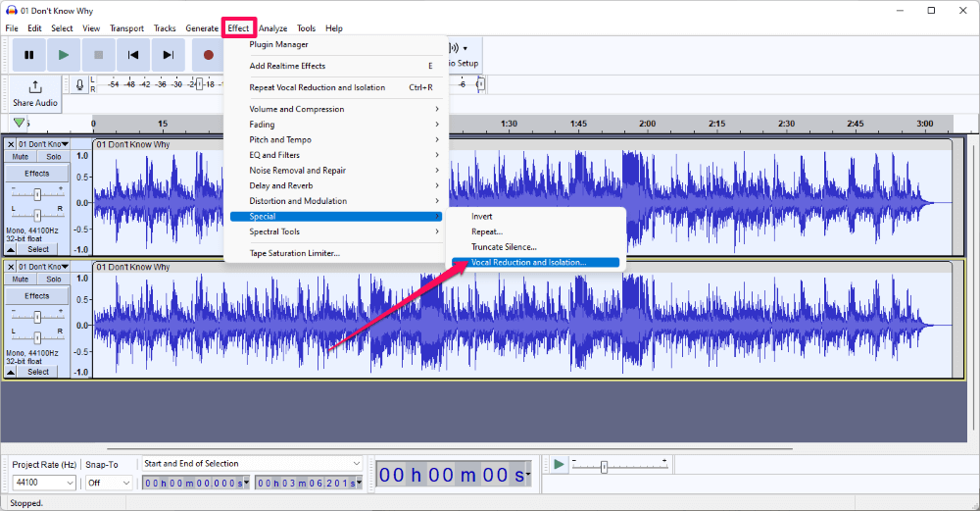Screen dimensions: 980x511
Task: Open the first track name dropdown menu
Action: click(x=42, y=144)
